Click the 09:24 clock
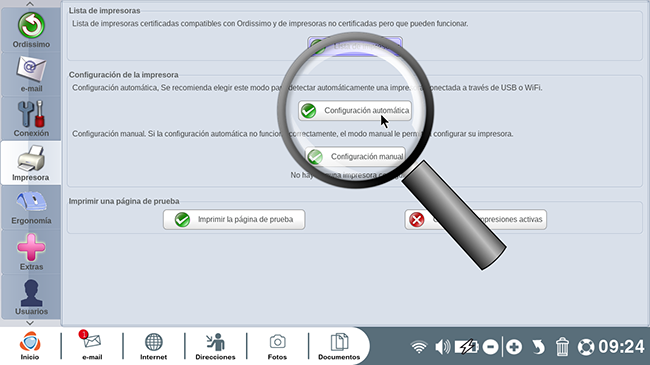The height and width of the screenshot is (365, 650). coord(621,347)
